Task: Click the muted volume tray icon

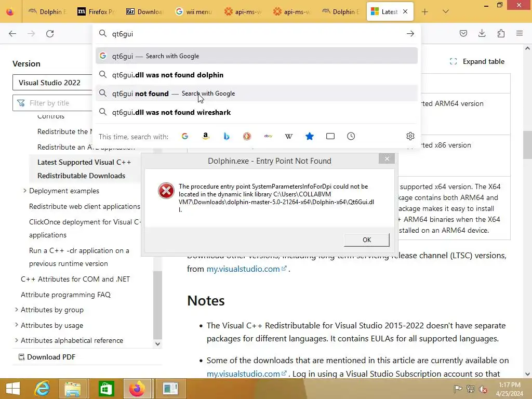Action: point(483,389)
